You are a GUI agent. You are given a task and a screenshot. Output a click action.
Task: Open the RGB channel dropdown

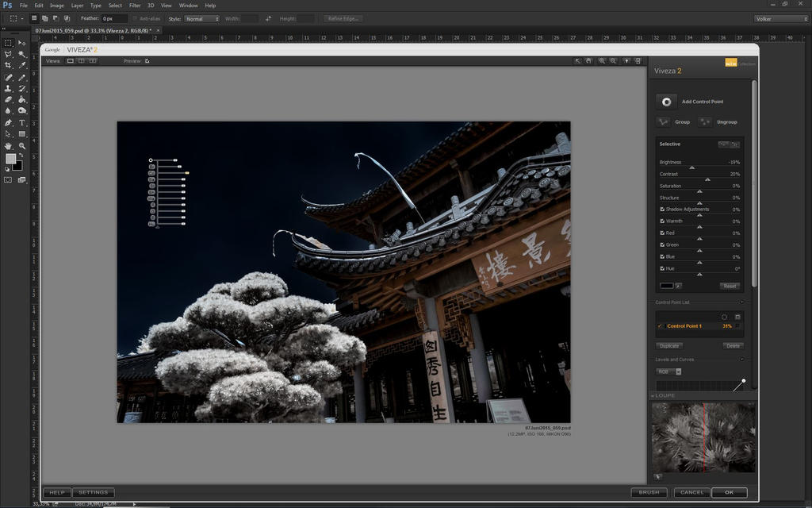pos(668,371)
